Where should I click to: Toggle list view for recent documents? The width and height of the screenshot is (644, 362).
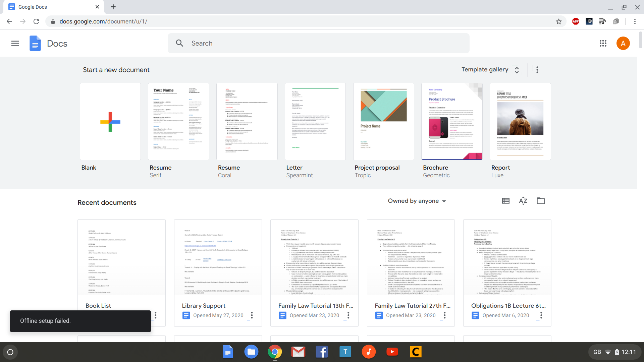(x=506, y=201)
